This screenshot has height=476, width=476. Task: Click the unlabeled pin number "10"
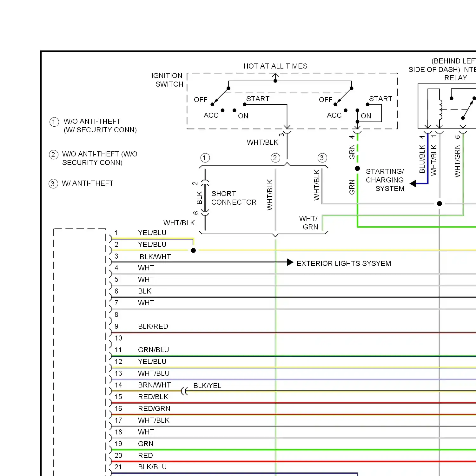[118, 338]
